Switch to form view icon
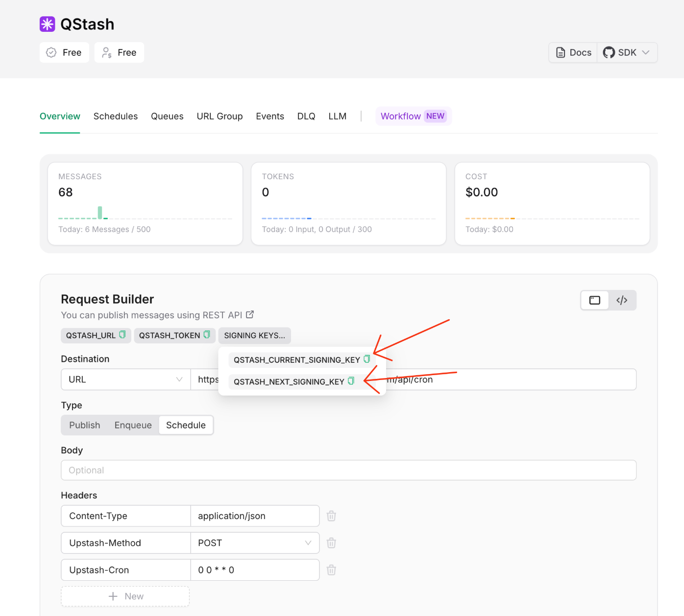This screenshot has width=684, height=616. 595,300
